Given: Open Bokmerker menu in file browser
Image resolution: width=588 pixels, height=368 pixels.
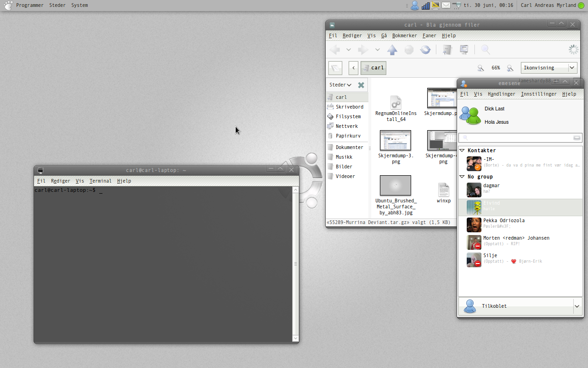Looking at the screenshot, I should coord(405,35).
